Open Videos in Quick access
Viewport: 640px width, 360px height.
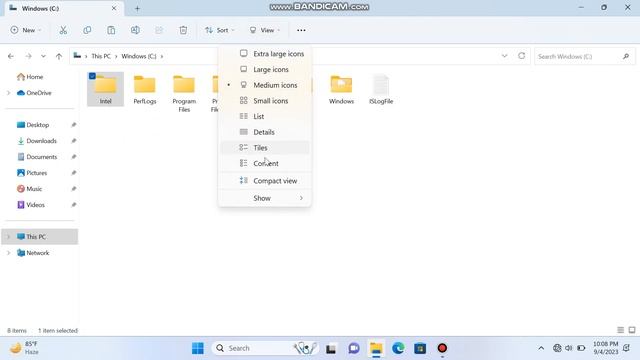pyautogui.click(x=31, y=205)
